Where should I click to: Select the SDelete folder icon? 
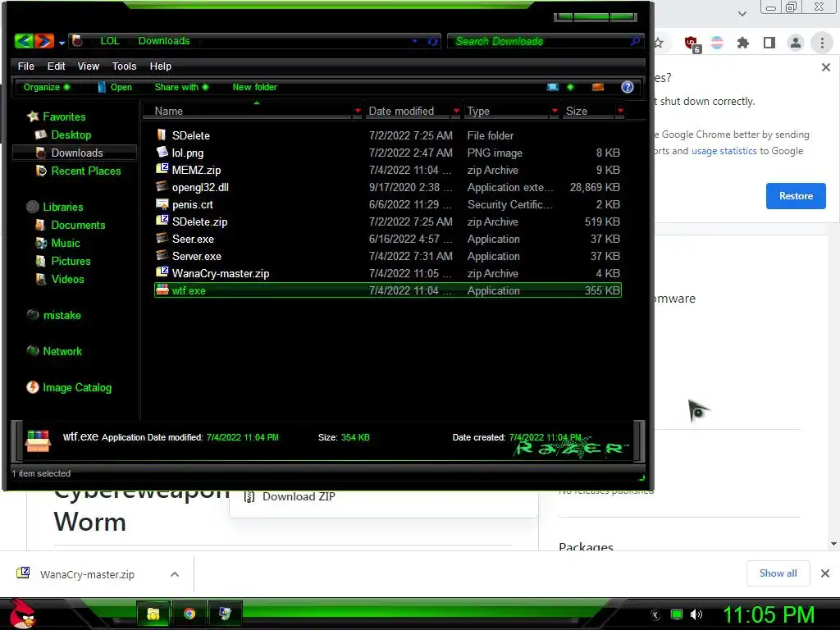(x=162, y=135)
